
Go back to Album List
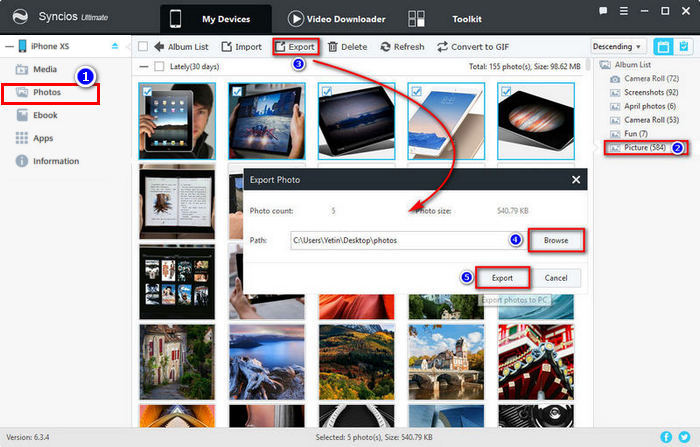pos(181,46)
